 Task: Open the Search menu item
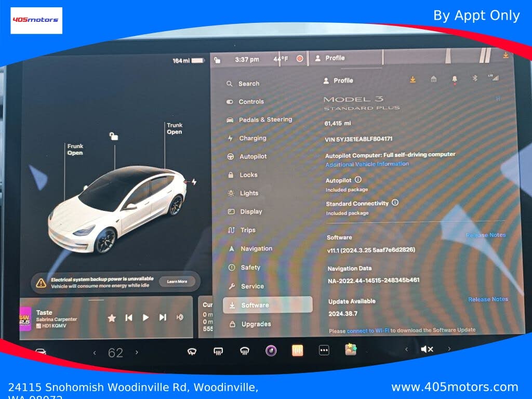point(243,84)
